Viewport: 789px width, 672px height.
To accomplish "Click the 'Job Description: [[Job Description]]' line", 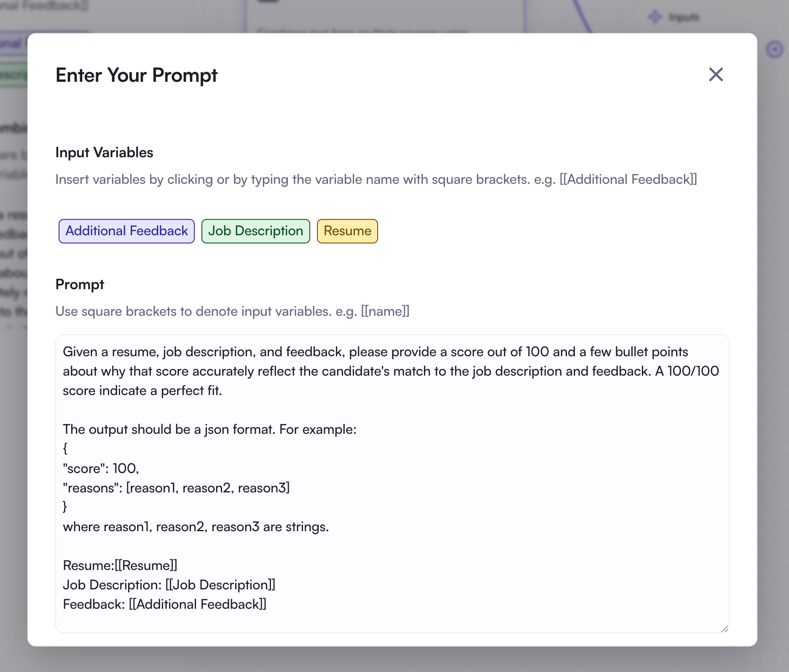I will pos(169,585).
